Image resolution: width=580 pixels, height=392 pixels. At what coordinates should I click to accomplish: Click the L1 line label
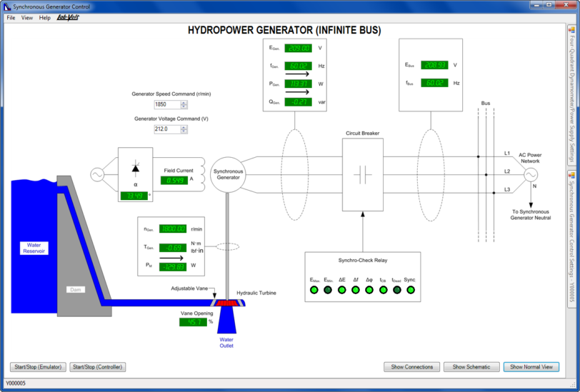(x=507, y=153)
